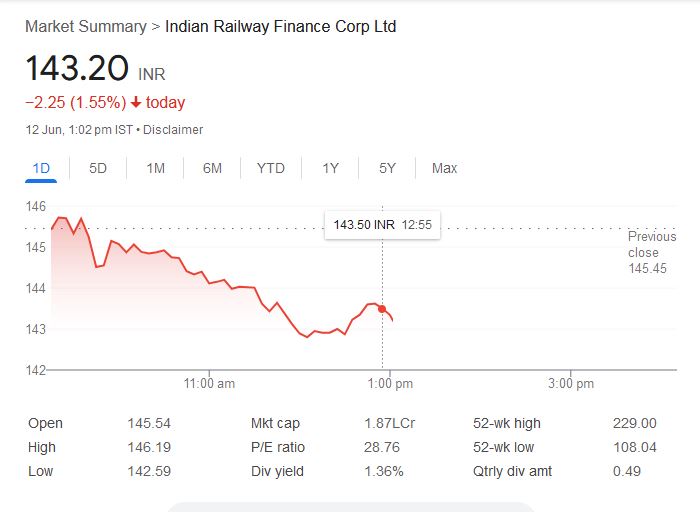Image resolution: width=700 pixels, height=512 pixels.
Task: Select the 1D chart tab
Action: [x=41, y=168]
